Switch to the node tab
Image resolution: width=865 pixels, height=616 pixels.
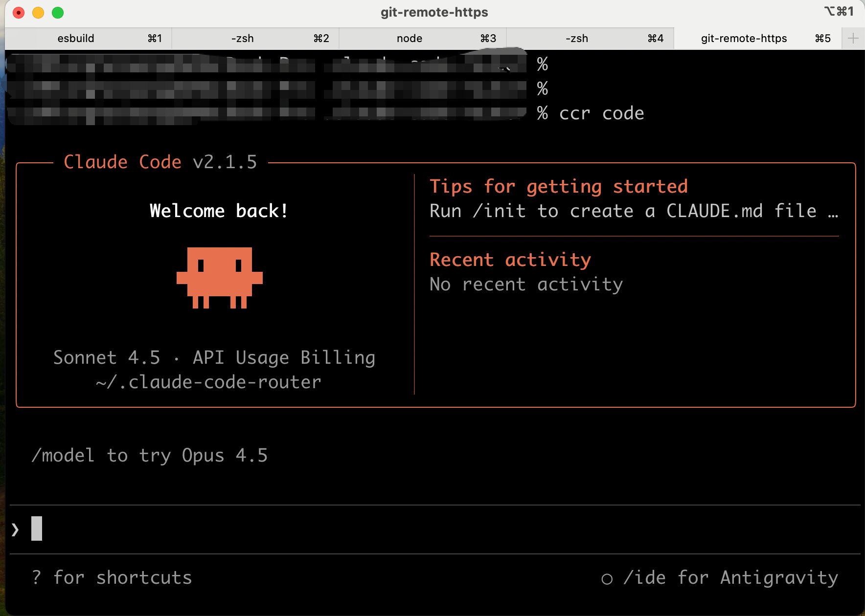(410, 38)
